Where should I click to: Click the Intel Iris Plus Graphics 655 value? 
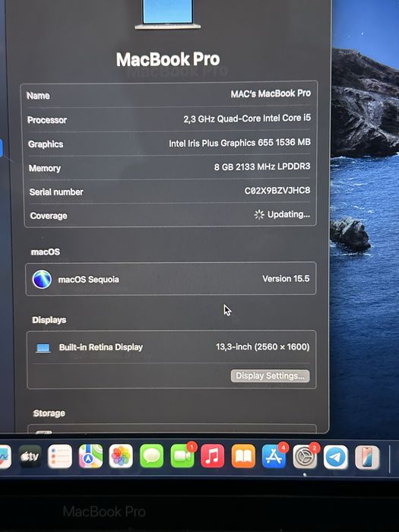point(240,143)
